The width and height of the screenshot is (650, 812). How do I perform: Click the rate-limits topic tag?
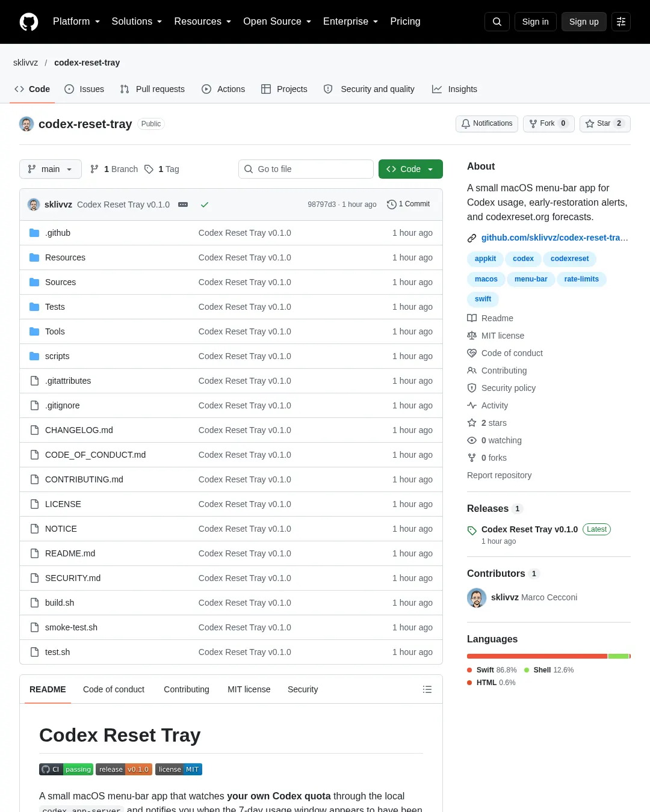(581, 279)
